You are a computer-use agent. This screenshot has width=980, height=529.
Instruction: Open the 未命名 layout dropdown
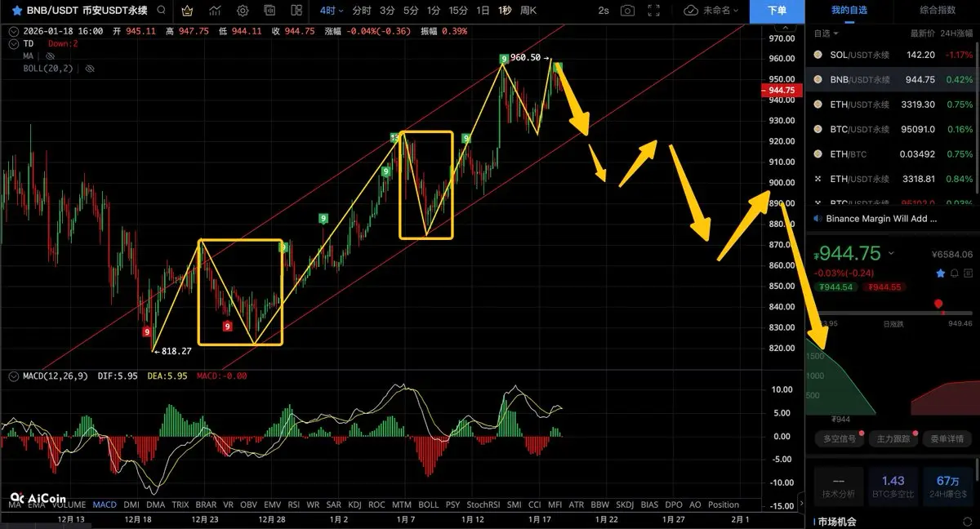719,11
